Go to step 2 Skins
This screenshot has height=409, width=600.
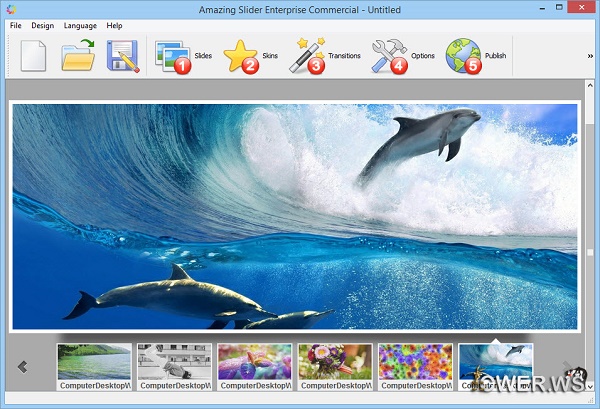[251, 57]
